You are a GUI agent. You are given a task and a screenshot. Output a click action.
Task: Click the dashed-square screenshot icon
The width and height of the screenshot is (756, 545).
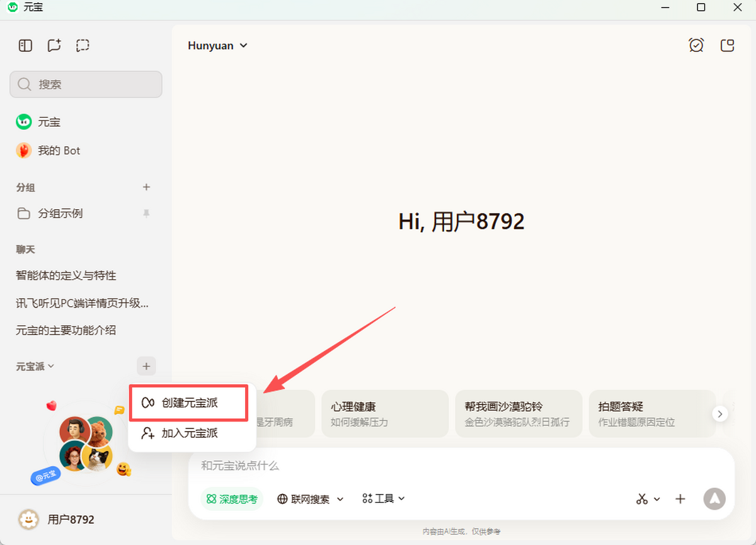point(83,45)
